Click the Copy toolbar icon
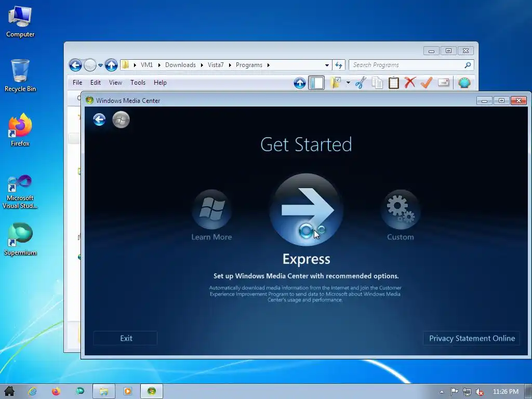This screenshot has width=532, height=399. [x=377, y=83]
